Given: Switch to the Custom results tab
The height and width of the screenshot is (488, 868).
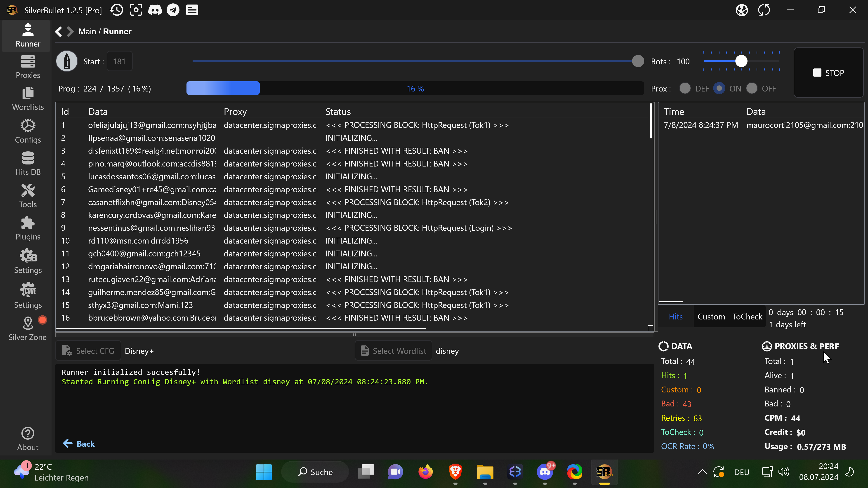Looking at the screenshot, I should (x=711, y=317).
